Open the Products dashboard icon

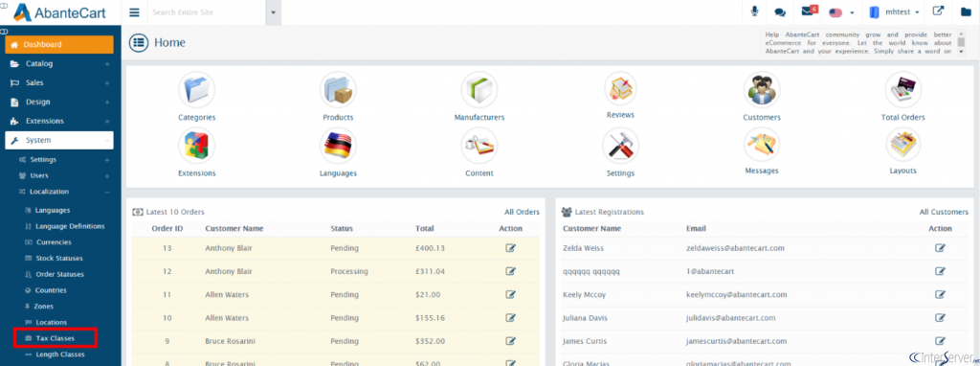pyautogui.click(x=338, y=89)
